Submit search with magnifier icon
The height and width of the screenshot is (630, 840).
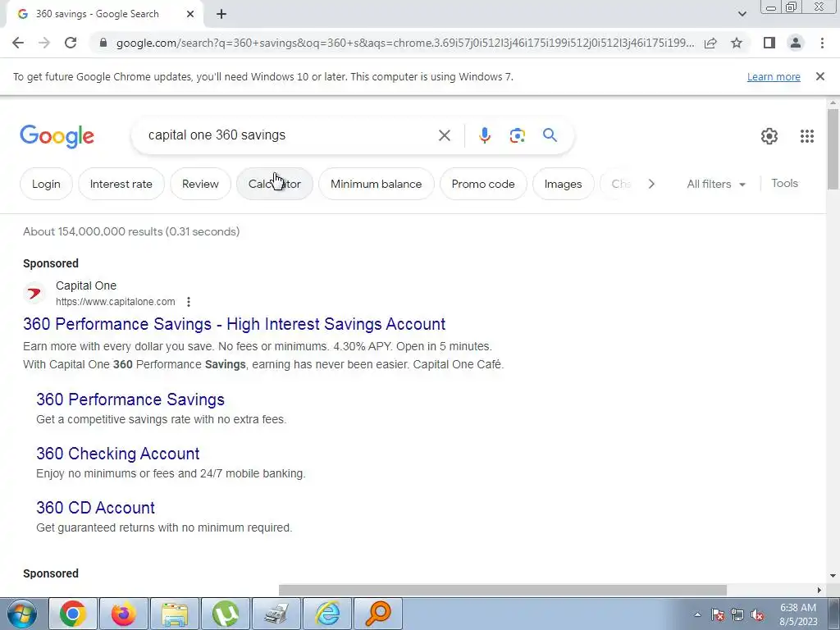tap(550, 135)
